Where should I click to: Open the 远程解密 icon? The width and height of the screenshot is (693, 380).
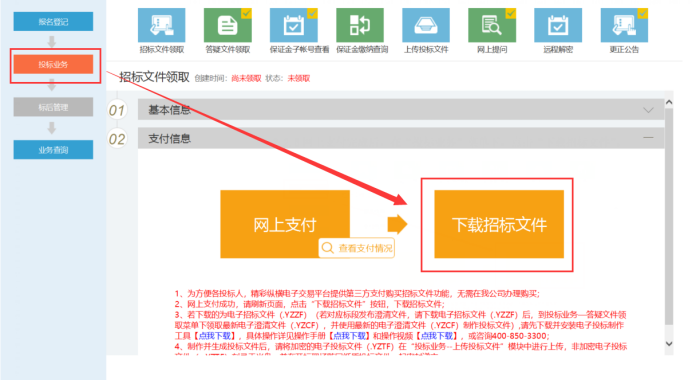point(558,25)
